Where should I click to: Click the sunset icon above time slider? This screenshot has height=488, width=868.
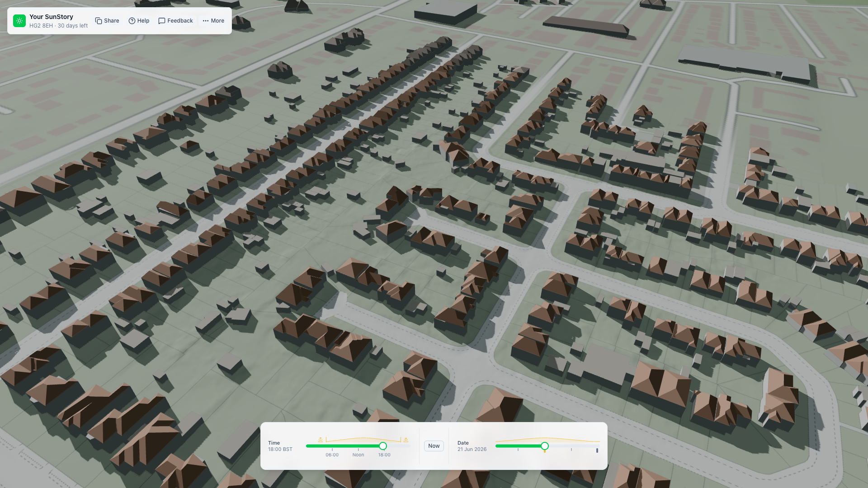point(406,440)
